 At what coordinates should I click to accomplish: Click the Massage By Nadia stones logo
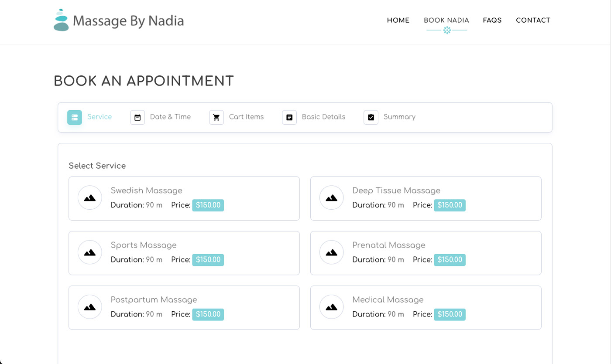coord(61,20)
